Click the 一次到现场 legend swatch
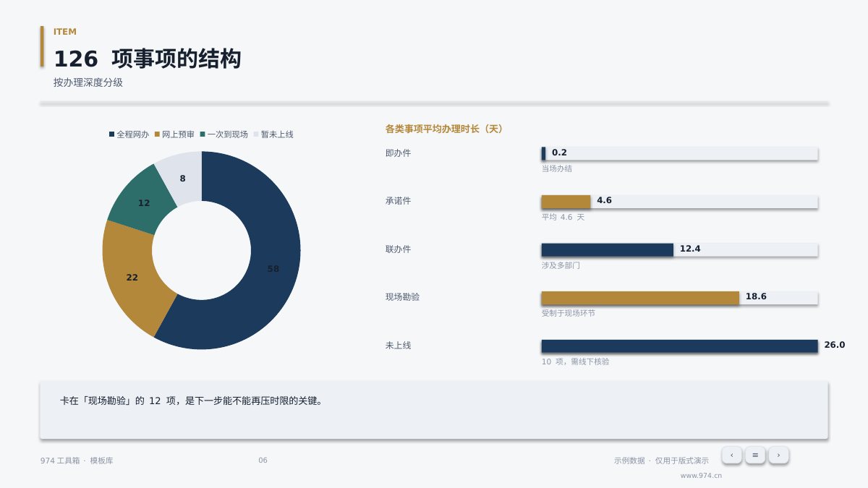This screenshot has width=868, height=488. tap(203, 134)
